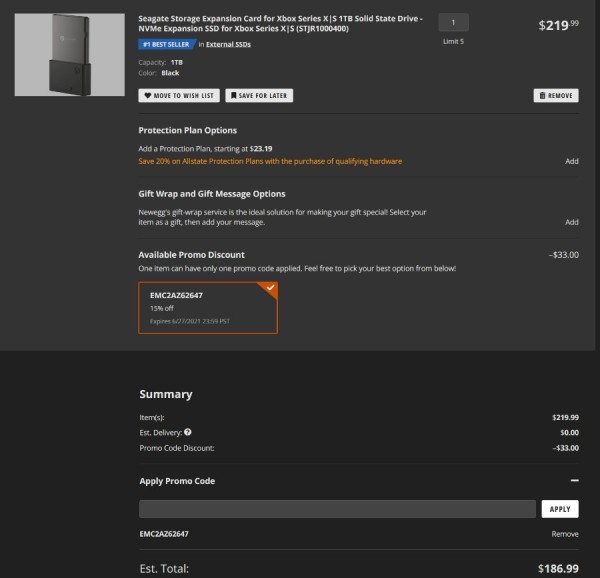Viewport: 600px width, 578px height.
Task: Select the Available Promo Discount -$33.00 amount
Action: [564, 255]
